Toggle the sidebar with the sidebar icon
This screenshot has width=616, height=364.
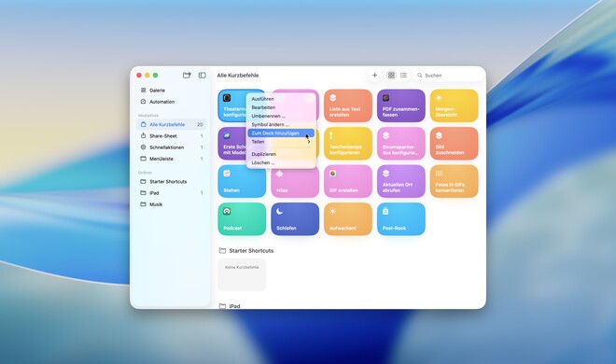202,75
